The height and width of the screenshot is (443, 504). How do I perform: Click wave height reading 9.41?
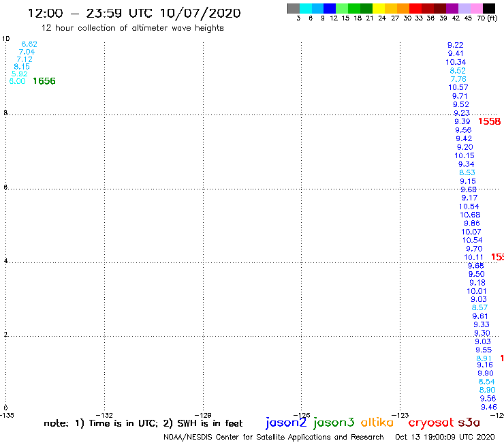(x=456, y=53)
